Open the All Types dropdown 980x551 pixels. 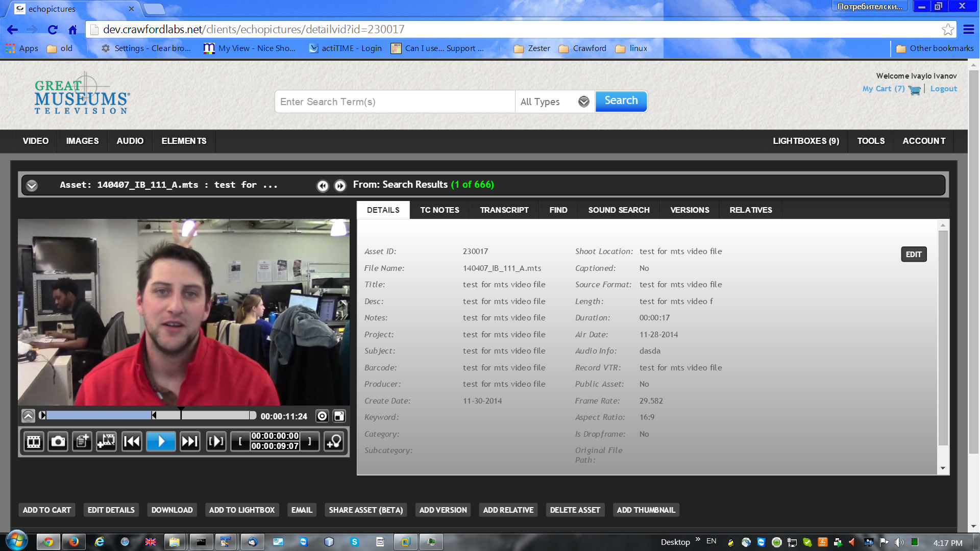pos(555,102)
